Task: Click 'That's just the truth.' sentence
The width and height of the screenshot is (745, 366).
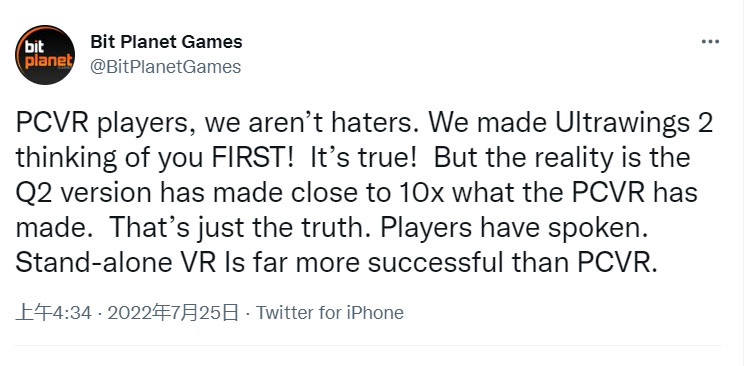Action: click(x=240, y=229)
